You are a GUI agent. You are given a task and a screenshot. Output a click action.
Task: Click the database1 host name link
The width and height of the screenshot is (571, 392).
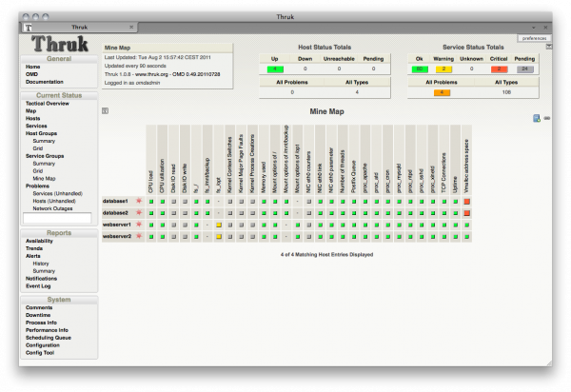[116, 201]
